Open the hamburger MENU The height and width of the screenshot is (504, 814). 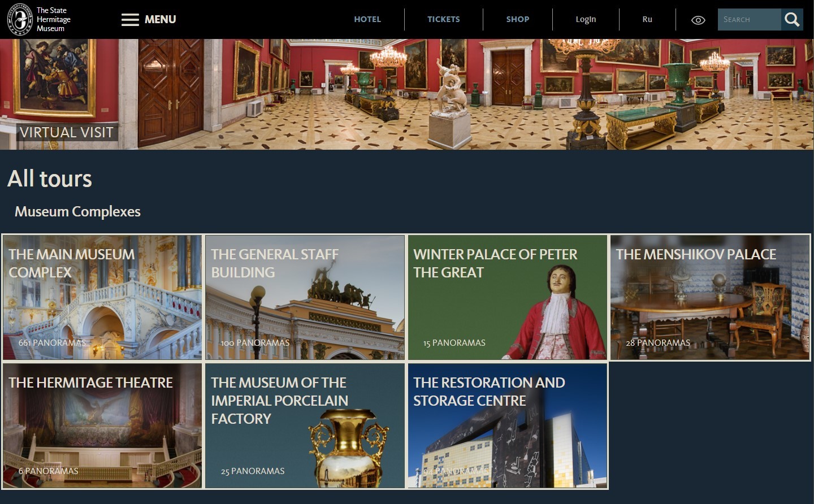click(x=149, y=19)
